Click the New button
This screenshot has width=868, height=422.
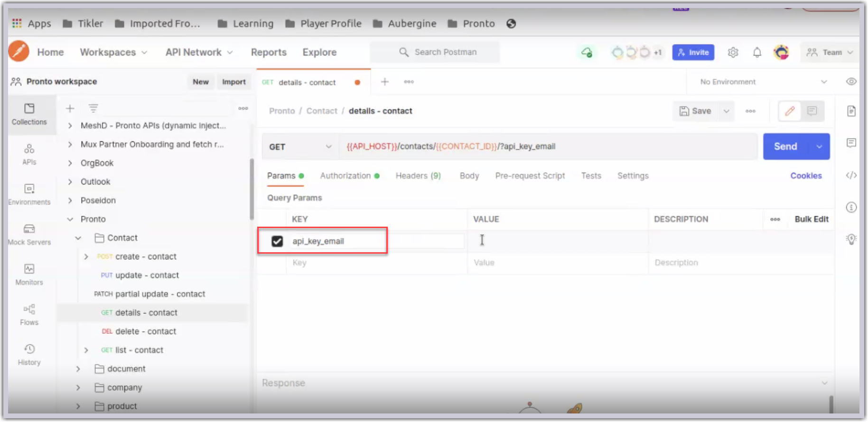coord(201,82)
